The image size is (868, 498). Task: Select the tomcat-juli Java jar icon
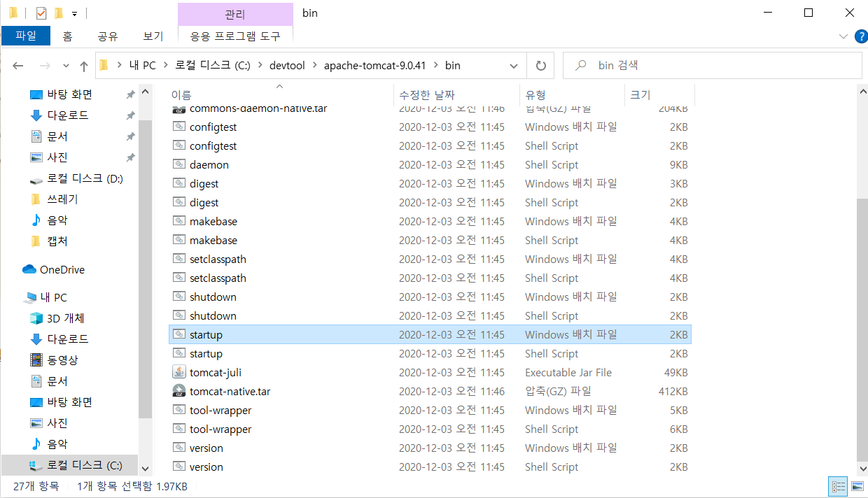[179, 372]
